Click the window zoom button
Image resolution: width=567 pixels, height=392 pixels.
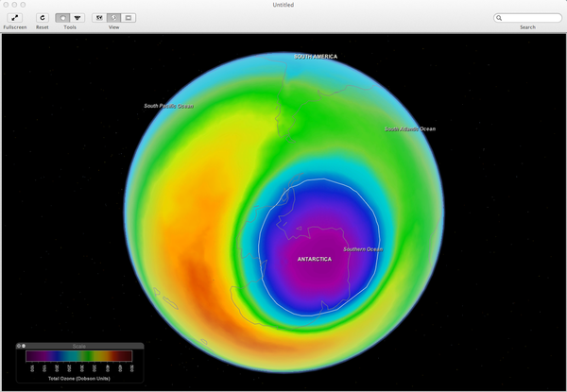pyautogui.click(x=24, y=5)
